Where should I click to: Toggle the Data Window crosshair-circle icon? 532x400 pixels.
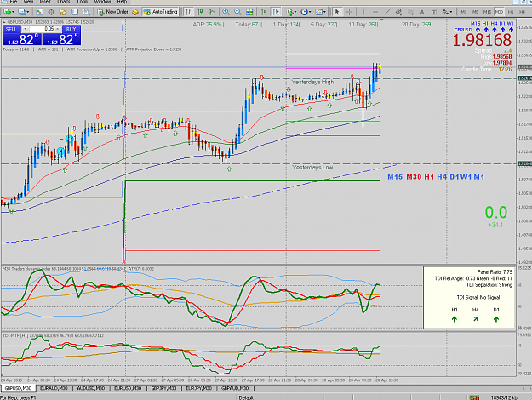[51, 12]
